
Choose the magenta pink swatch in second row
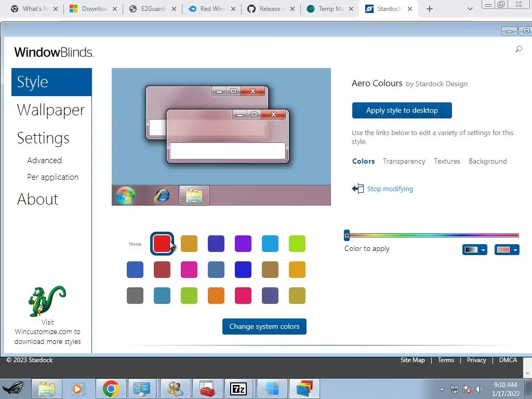189,270
